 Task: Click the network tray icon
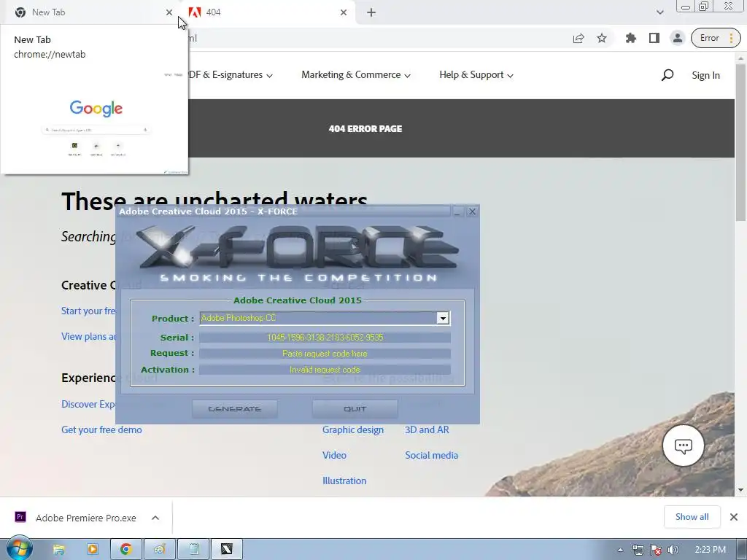tap(638, 550)
